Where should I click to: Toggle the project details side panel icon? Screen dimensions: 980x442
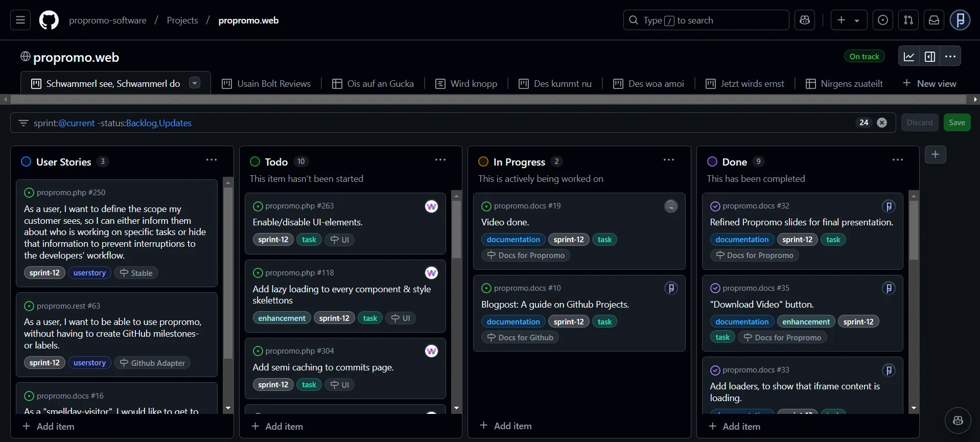[930, 56]
